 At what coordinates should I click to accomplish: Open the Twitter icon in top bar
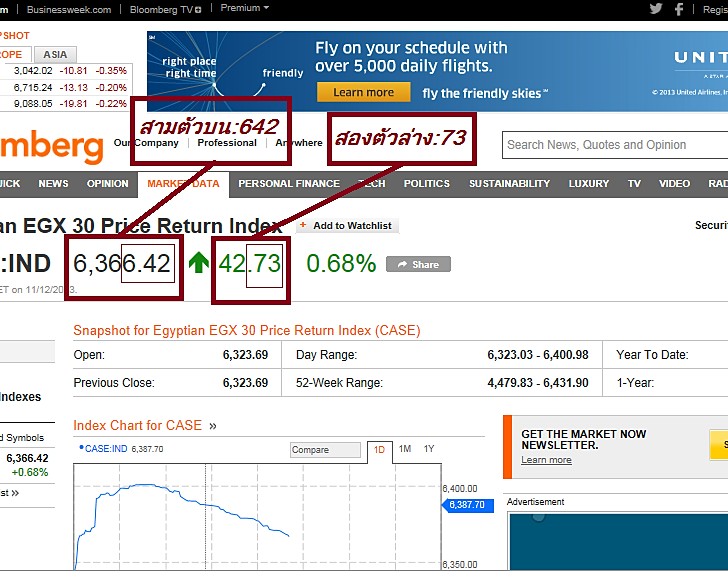coord(656,9)
